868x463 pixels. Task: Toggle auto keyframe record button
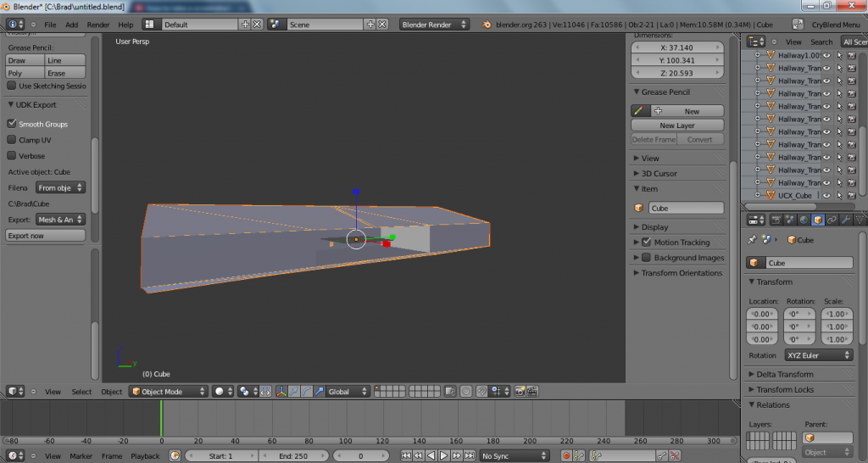565,456
